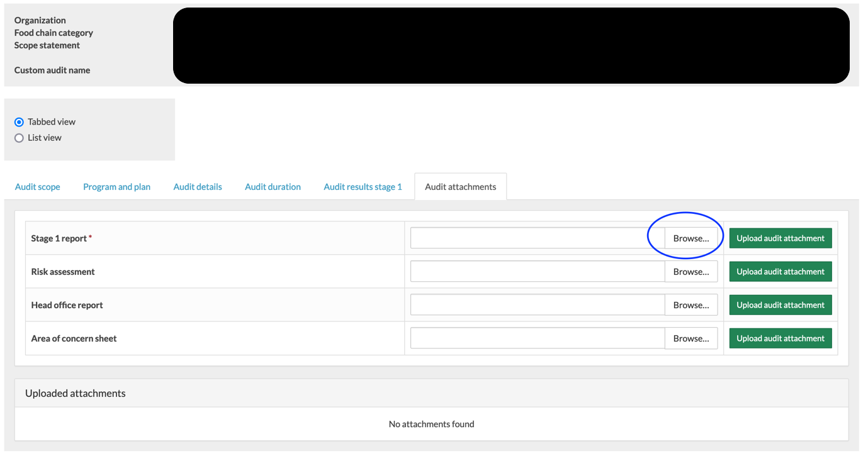Browse for Stage 1 report file

(690, 238)
